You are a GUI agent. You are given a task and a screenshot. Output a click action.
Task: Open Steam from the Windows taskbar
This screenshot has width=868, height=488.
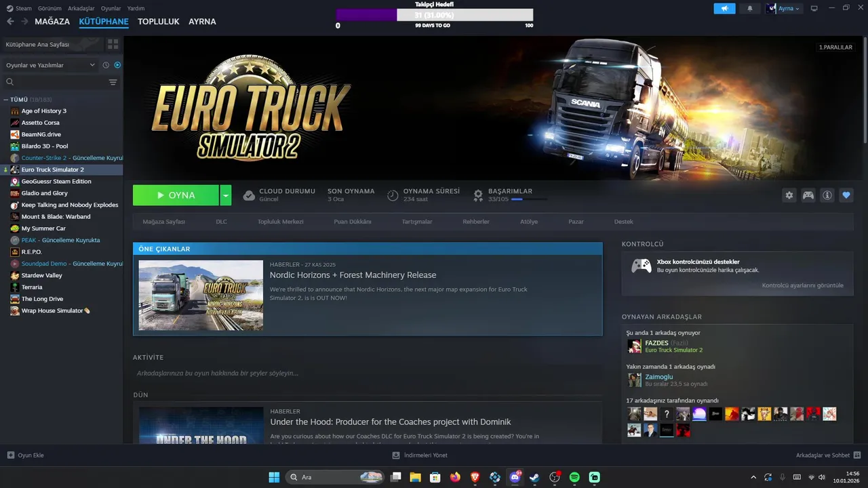click(x=534, y=477)
